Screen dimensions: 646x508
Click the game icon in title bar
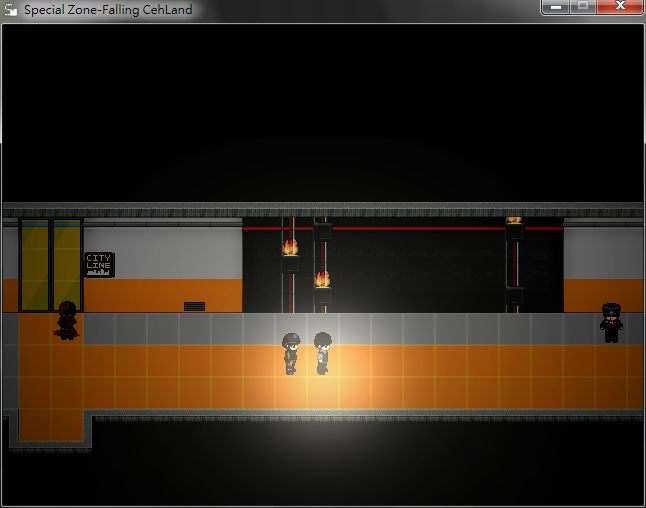point(11,9)
